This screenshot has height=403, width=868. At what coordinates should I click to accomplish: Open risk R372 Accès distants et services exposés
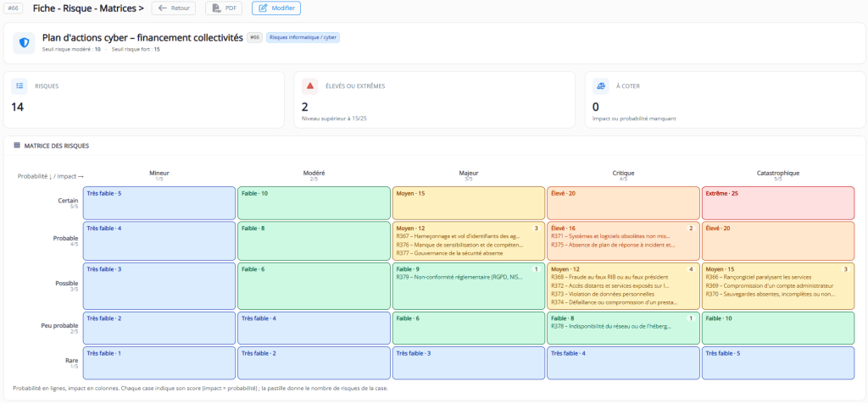point(610,286)
